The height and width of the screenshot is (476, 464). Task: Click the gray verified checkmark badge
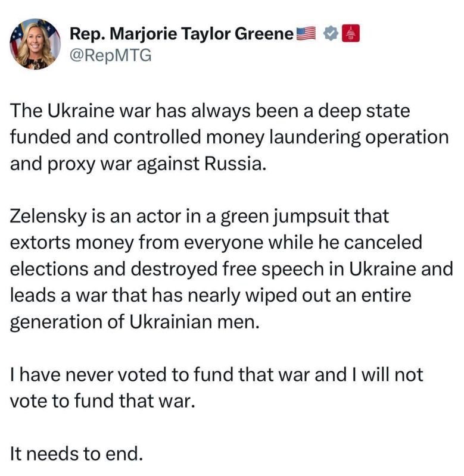(331, 33)
